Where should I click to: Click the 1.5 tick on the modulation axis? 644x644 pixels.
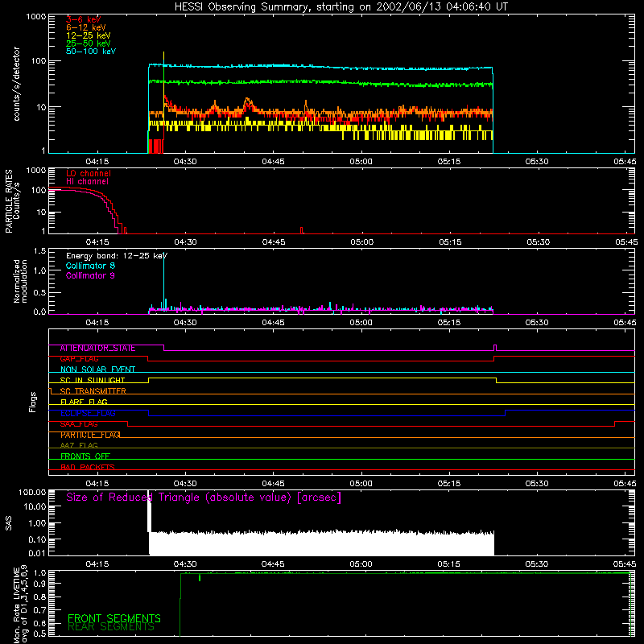[39, 251]
